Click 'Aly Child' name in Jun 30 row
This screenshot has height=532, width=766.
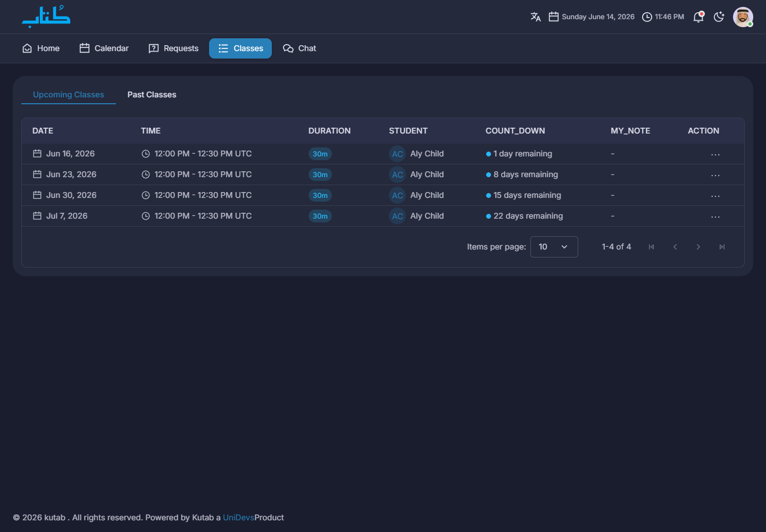click(427, 195)
